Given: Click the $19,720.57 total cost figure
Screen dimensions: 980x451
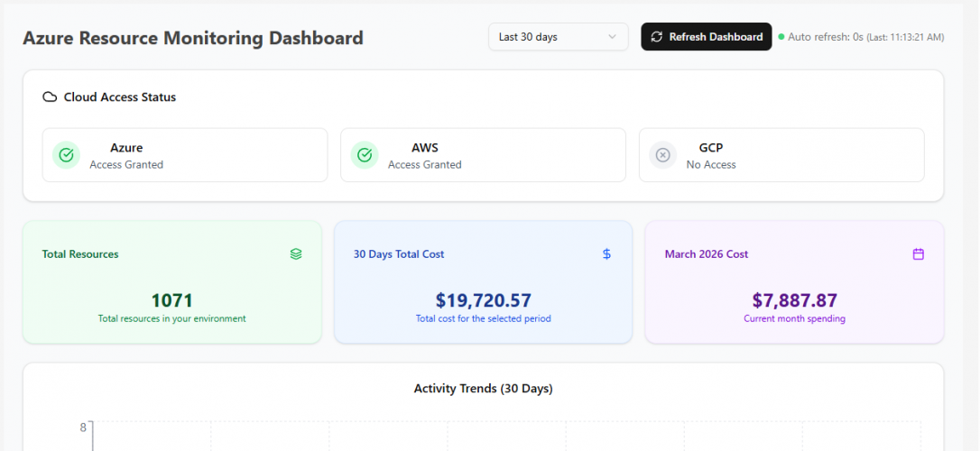Looking at the screenshot, I should (x=483, y=300).
